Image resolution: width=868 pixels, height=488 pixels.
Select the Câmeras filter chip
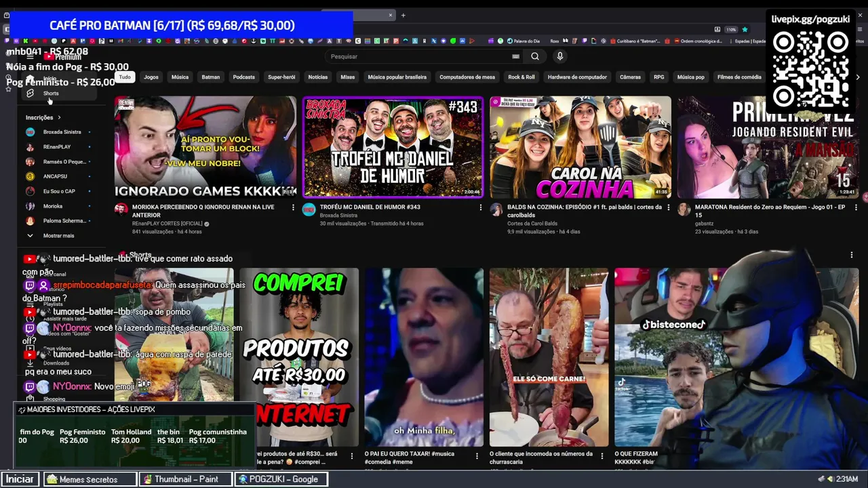(630, 77)
